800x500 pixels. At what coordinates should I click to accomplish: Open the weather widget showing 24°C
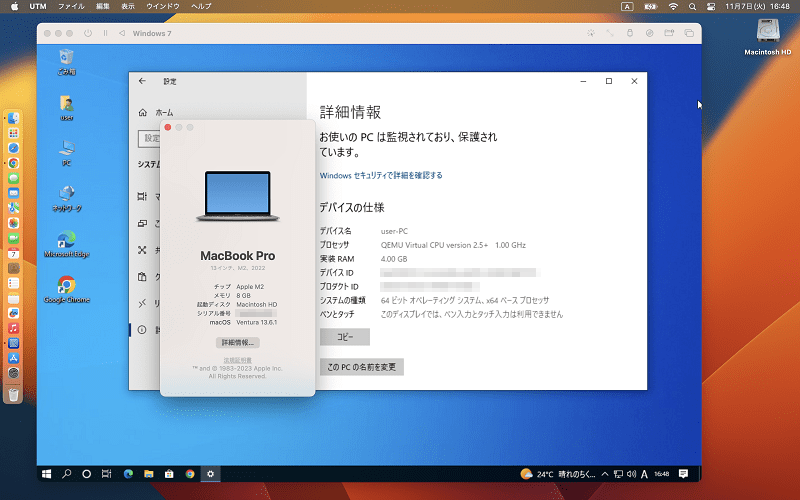pos(558,474)
